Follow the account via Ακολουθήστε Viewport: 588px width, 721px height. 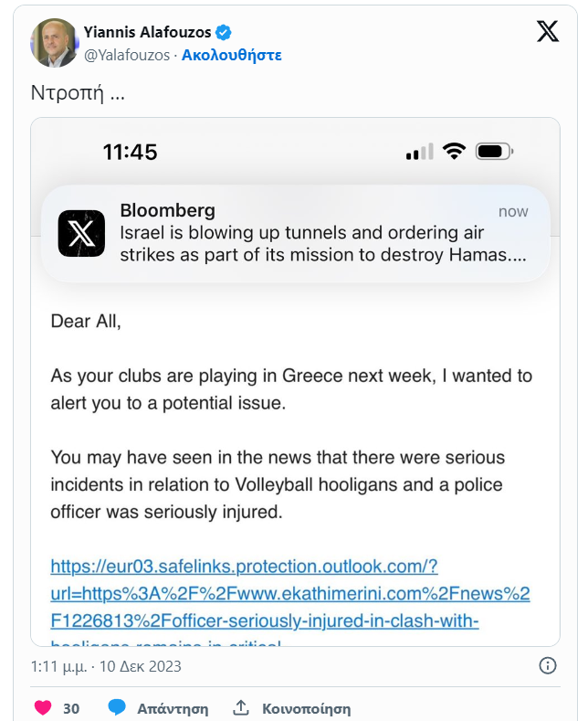(x=232, y=55)
